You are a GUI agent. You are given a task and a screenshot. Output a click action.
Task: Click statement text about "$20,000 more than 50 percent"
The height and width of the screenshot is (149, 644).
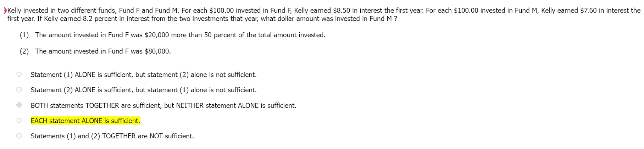pos(180,35)
